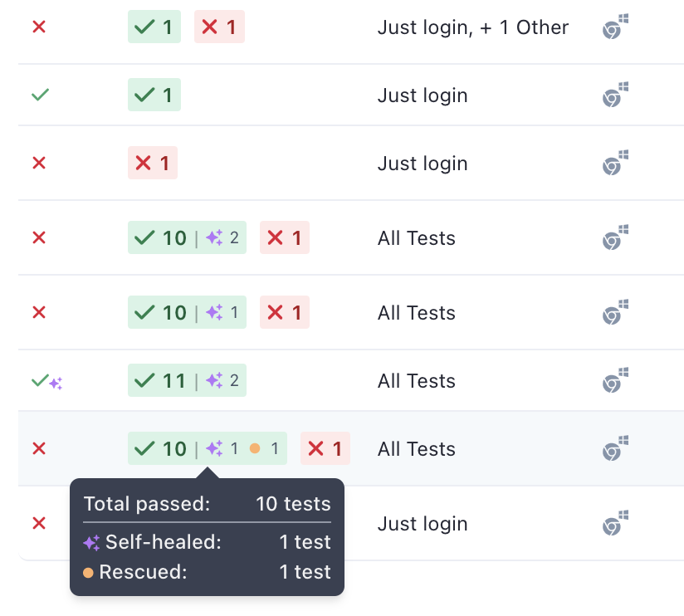Viewport: 684px width, 616px height.
Task: Click the green 1-passed badge on the Just login row
Action: (x=154, y=95)
